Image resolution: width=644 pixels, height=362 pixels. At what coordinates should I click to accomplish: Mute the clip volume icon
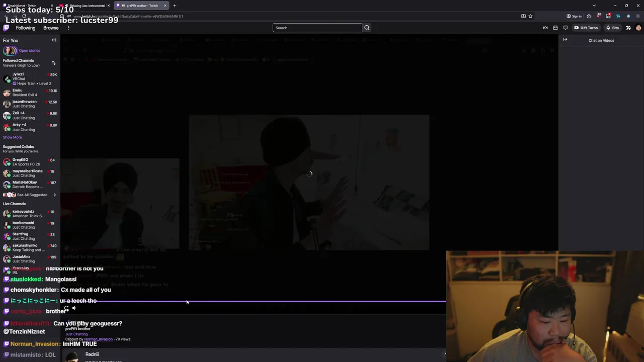(74, 308)
